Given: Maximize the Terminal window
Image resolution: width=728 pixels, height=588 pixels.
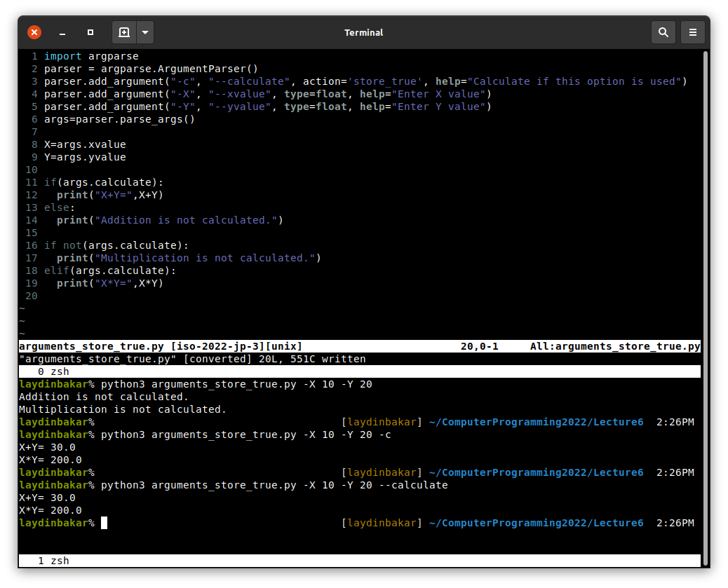Looking at the screenshot, I should point(90,32).
